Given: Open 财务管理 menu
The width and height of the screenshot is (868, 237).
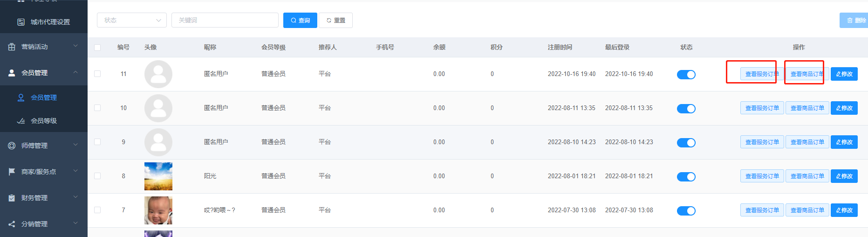Looking at the screenshot, I should tap(44, 198).
